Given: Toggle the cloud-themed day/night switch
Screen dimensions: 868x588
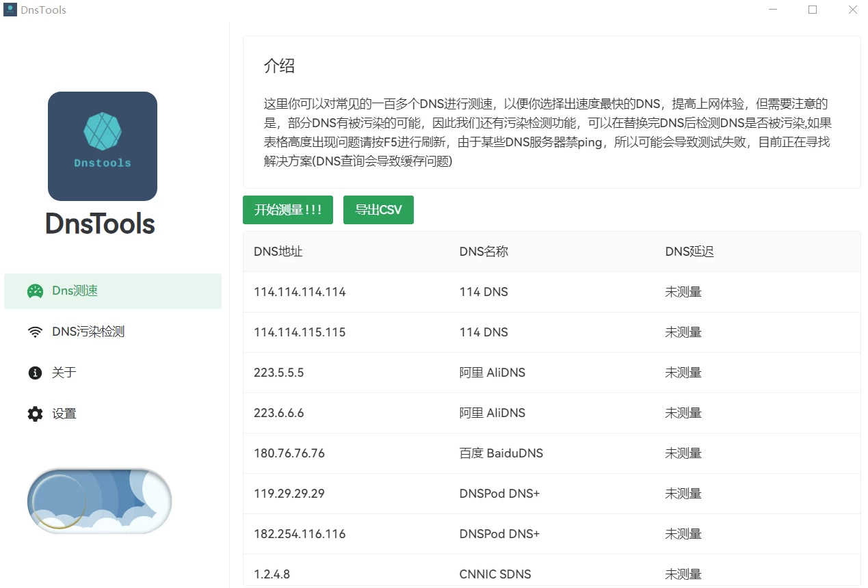Looking at the screenshot, I should coord(99,501).
